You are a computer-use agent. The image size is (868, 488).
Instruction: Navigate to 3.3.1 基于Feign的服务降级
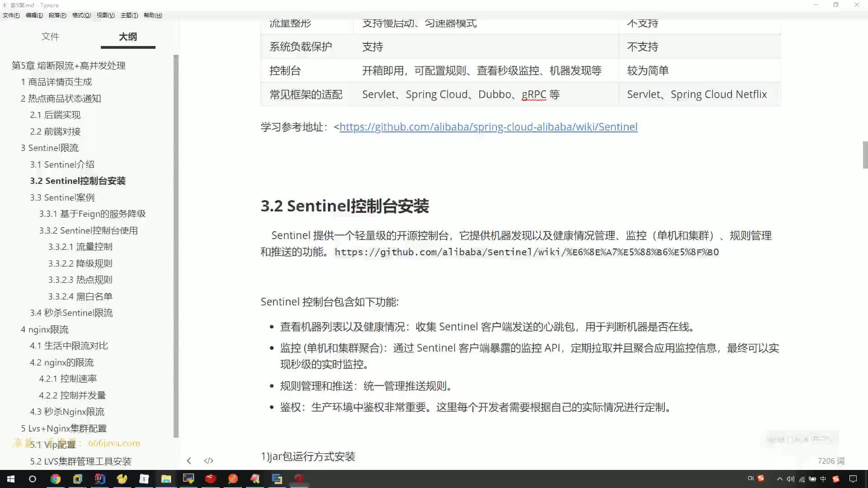[92, 214]
